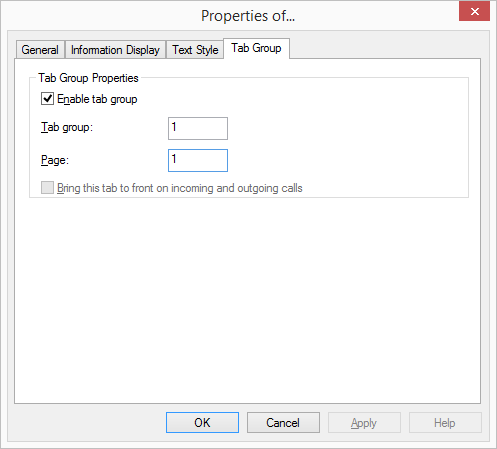Click the Tab Group tab

click(x=256, y=48)
